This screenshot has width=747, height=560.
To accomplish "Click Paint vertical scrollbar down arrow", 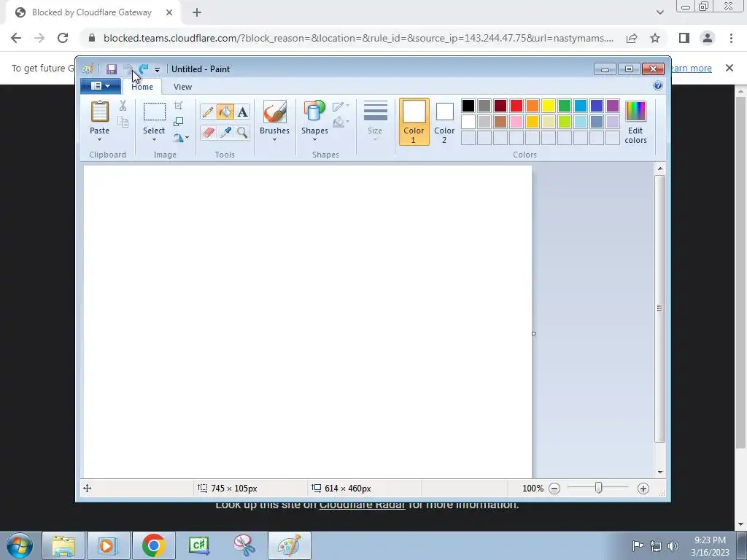I will 659,472.
